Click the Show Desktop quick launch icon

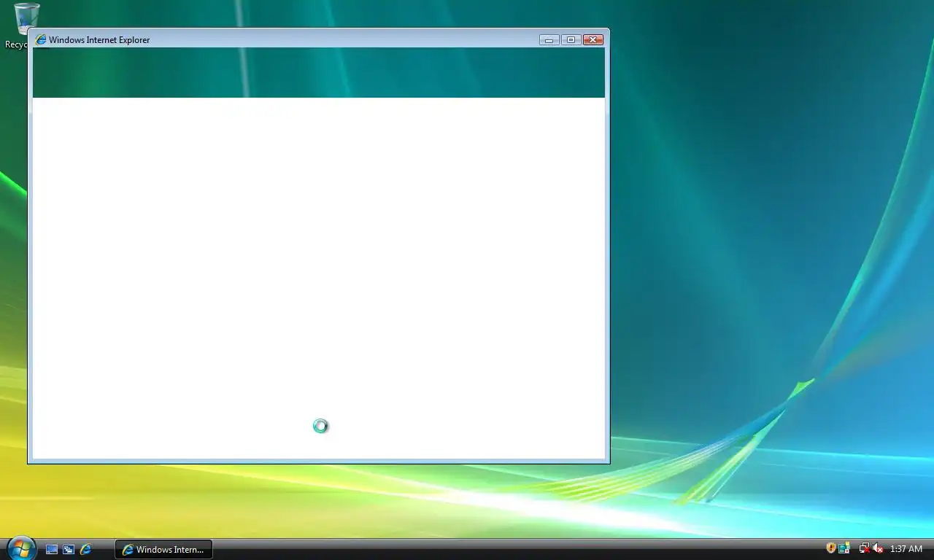(x=52, y=550)
